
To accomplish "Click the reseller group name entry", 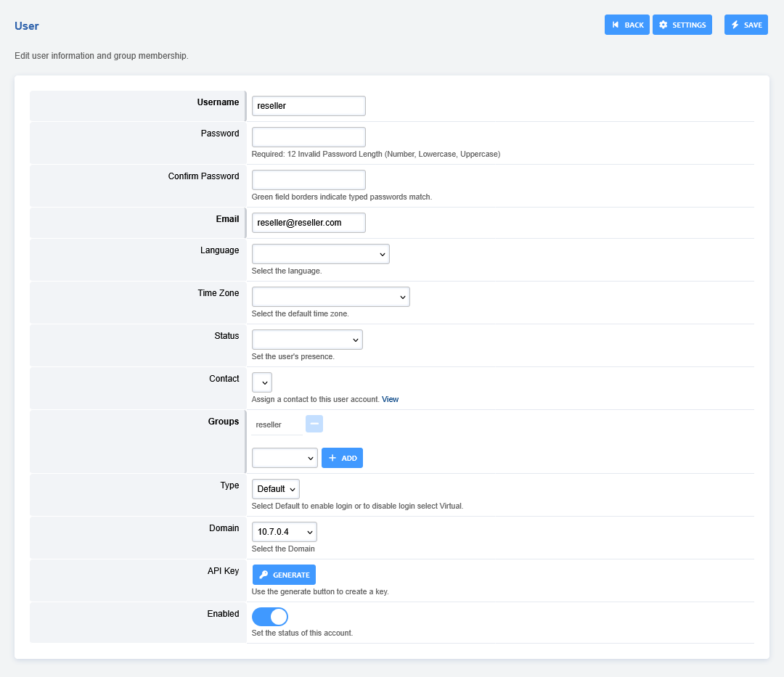I will click(x=269, y=424).
